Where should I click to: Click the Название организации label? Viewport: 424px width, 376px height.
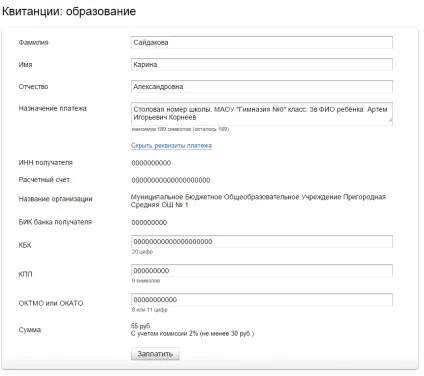tap(55, 199)
